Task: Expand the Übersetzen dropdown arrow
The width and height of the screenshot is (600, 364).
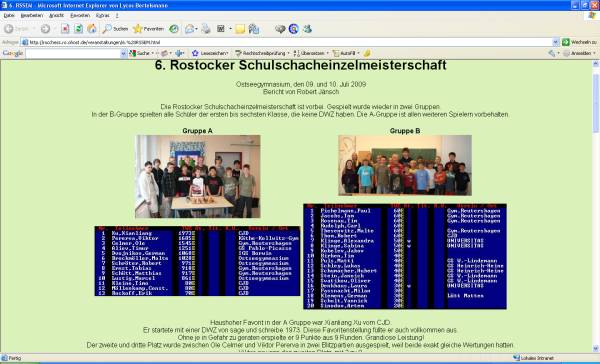Action: click(x=327, y=53)
